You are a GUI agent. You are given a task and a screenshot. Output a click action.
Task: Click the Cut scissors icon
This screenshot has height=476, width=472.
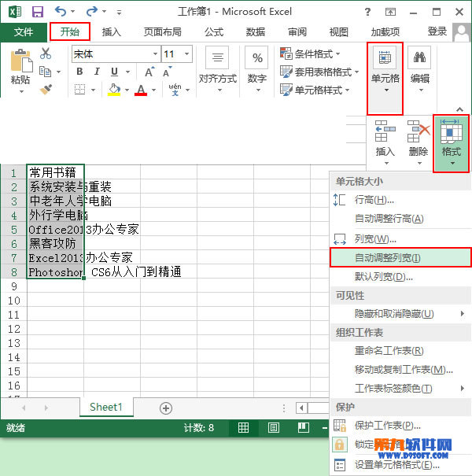coord(46,54)
